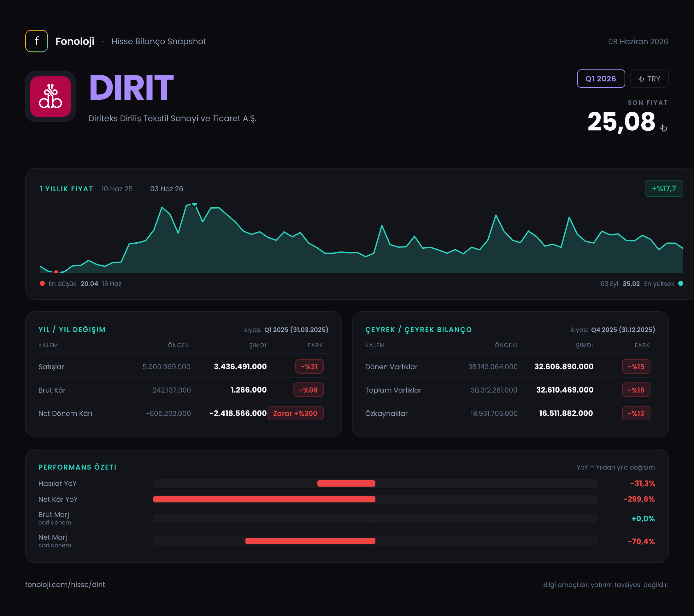Click previous net profit -605.202.000
694x616 pixels.
(168, 414)
